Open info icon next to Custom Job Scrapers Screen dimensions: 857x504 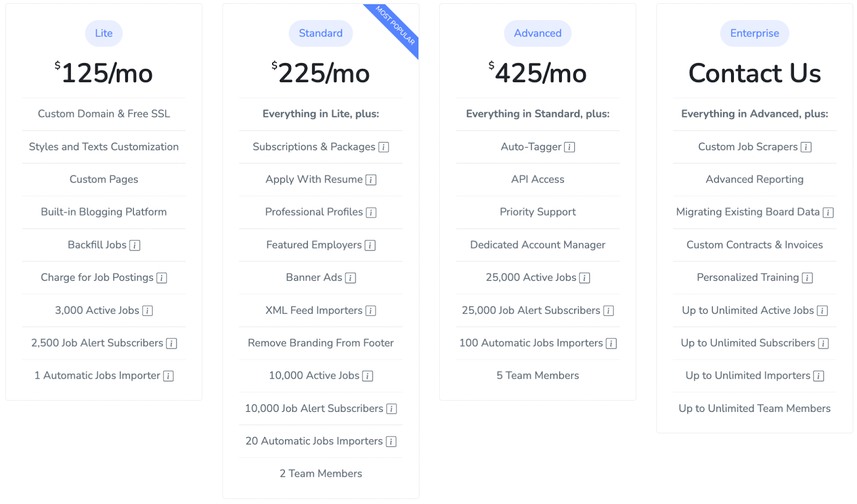coord(806,147)
